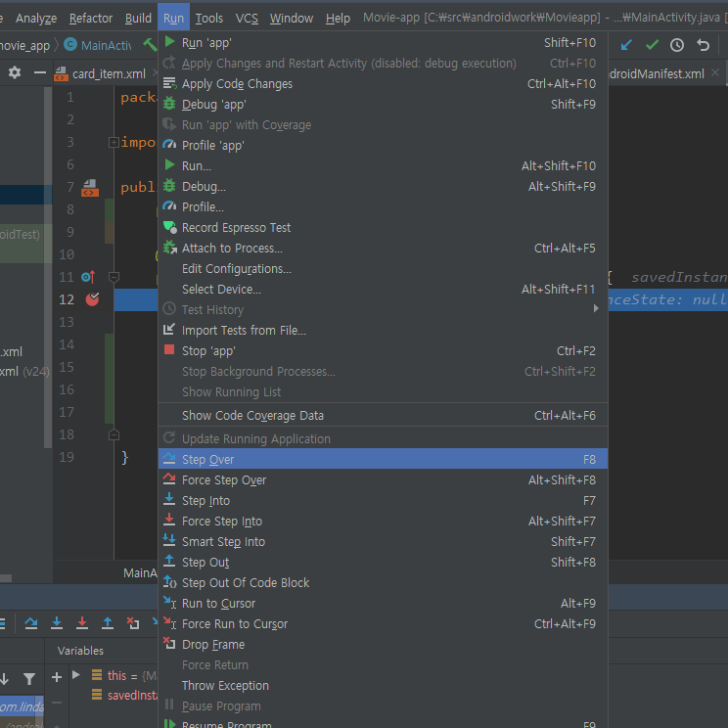This screenshot has height=728, width=728.
Task: Switch to the AndroidManifest.xml tab
Action: [657, 73]
